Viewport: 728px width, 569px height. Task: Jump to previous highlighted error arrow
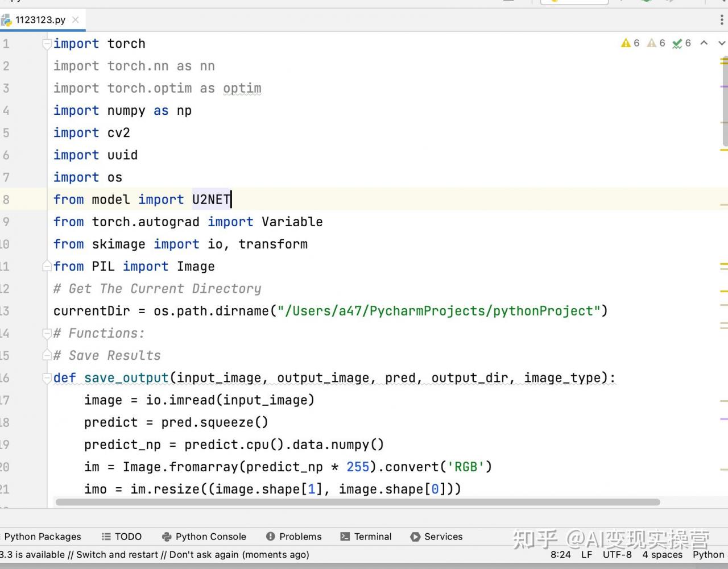coord(704,43)
